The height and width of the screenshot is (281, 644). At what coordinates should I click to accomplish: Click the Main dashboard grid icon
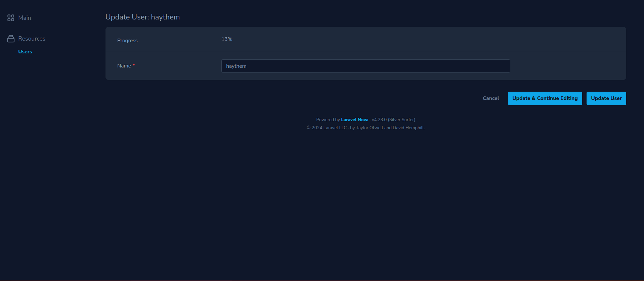pyautogui.click(x=11, y=18)
